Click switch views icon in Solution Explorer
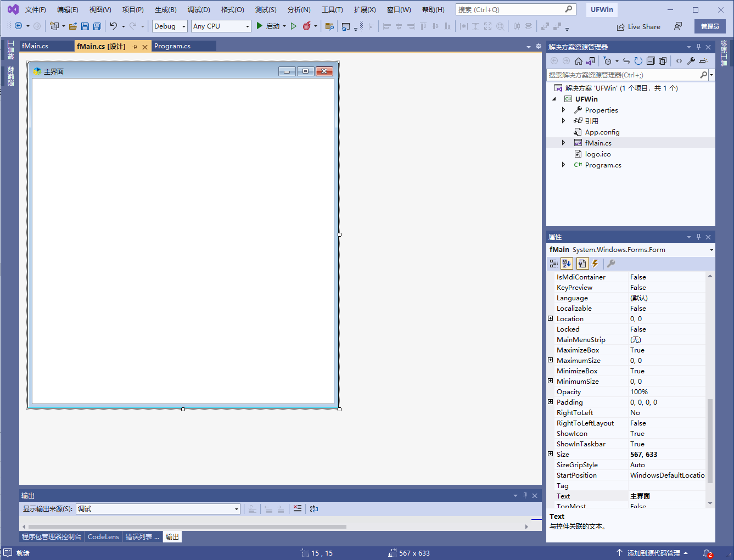 pyautogui.click(x=591, y=61)
